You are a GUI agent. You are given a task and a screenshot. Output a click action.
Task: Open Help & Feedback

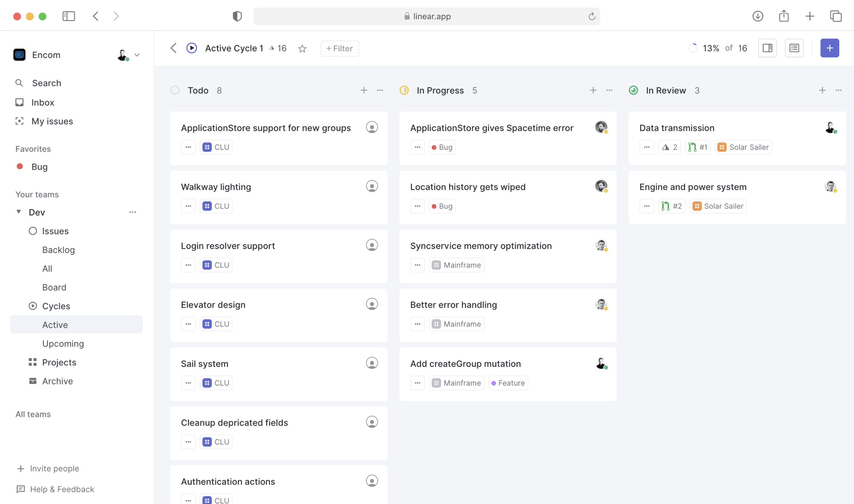click(x=55, y=489)
